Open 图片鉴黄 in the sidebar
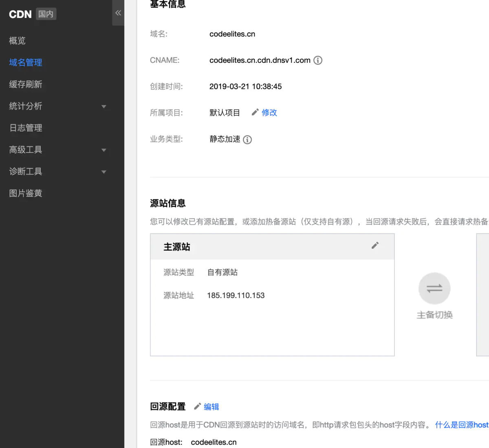 coord(26,193)
